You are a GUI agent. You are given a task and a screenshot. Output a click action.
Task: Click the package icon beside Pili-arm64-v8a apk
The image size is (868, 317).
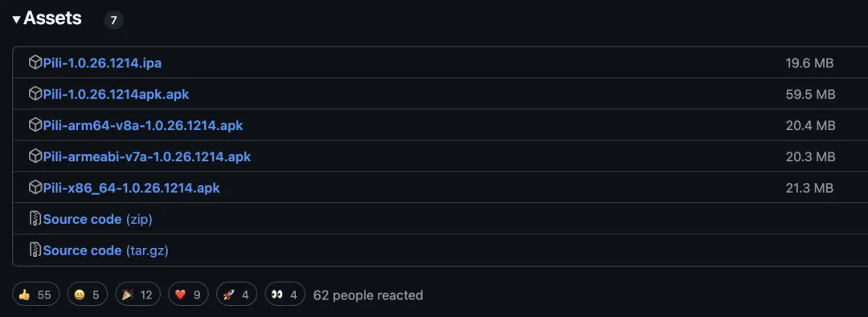tap(35, 125)
